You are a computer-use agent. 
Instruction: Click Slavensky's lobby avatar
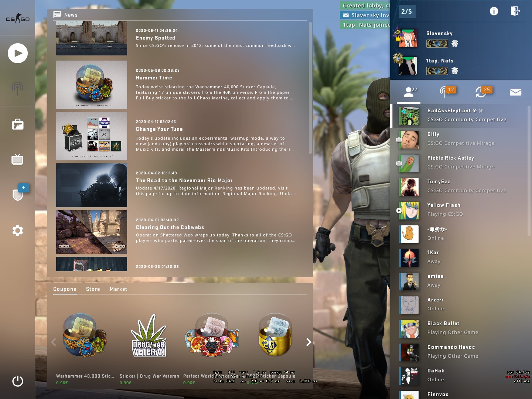(408, 38)
